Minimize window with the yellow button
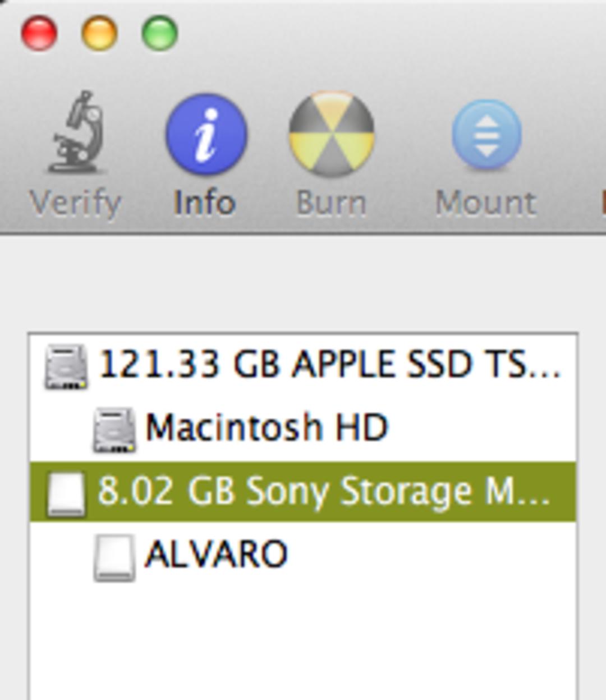This screenshot has height=700, width=606. click(99, 33)
